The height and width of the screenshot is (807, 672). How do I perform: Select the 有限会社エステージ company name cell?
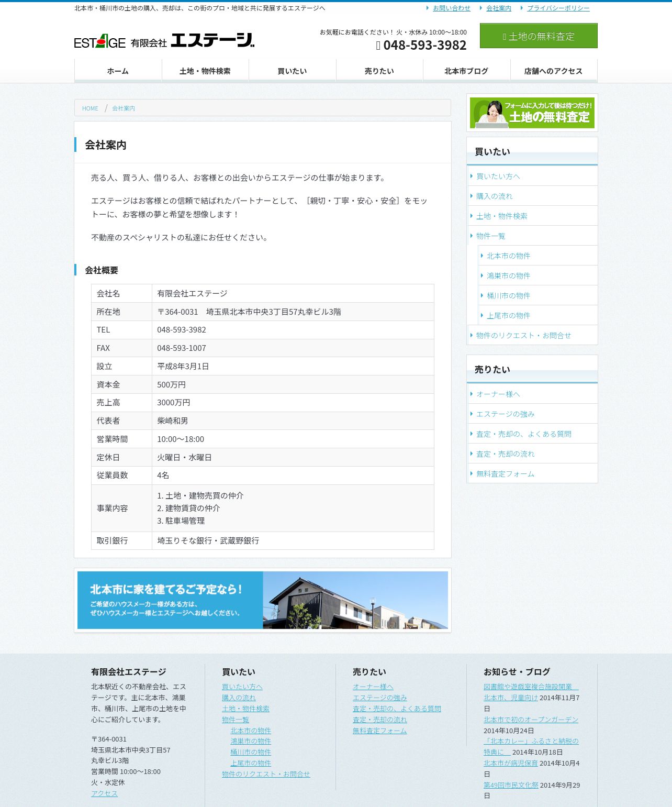(293, 293)
